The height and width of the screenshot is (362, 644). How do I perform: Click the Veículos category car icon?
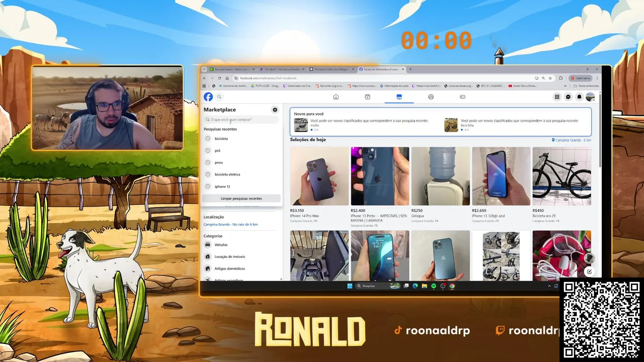(x=208, y=245)
